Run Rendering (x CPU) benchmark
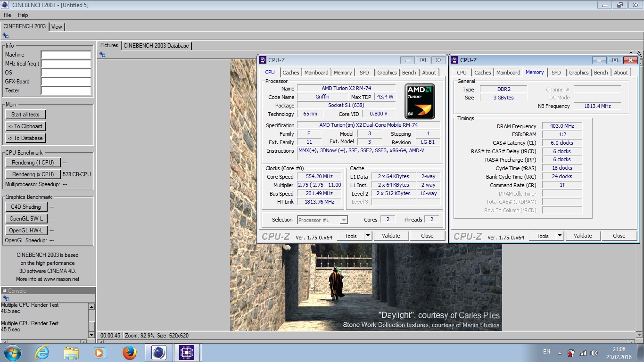Viewport: 644px width, 362px height. (x=33, y=174)
